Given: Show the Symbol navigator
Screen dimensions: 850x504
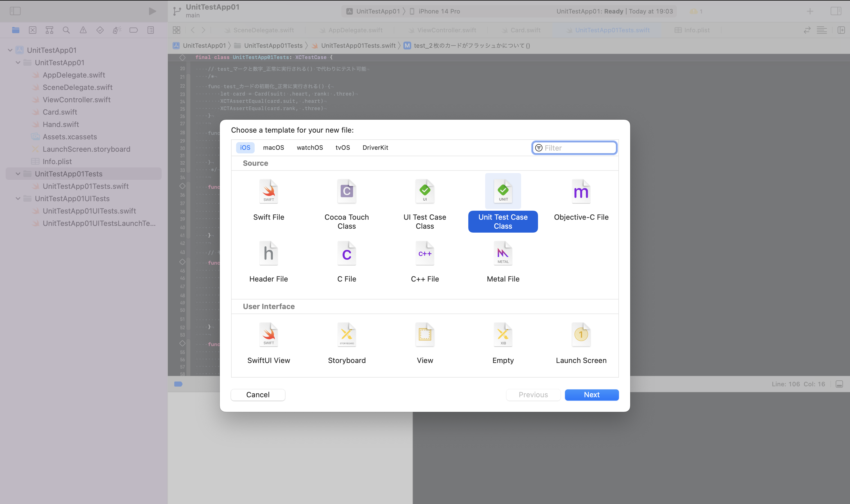Looking at the screenshot, I should click(49, 30).
